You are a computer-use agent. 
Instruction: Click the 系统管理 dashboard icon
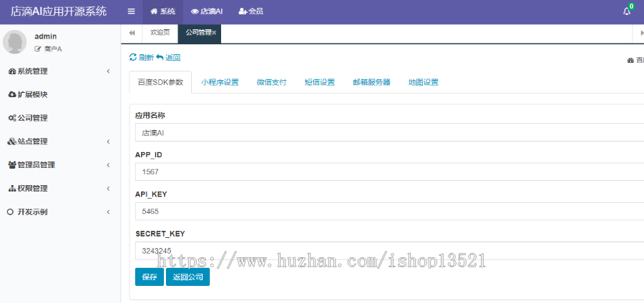point(12,71)
